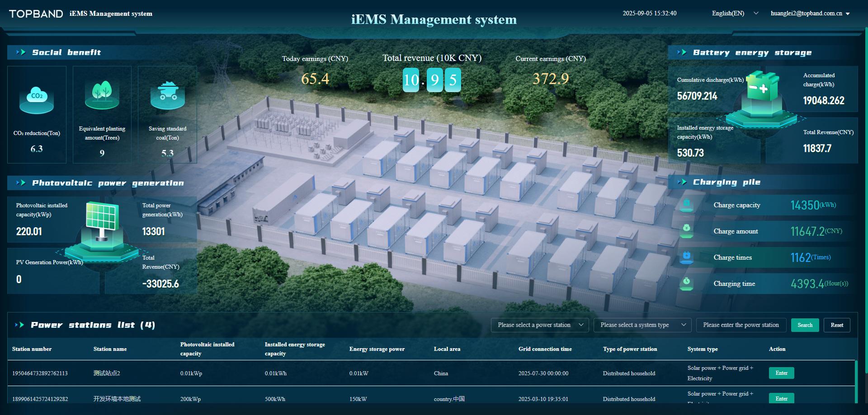Image resolution: width=868 pixels, height=415 pixels.
Task: Open the English(EN) language dropdown
Action: click(x=735, y=14)
